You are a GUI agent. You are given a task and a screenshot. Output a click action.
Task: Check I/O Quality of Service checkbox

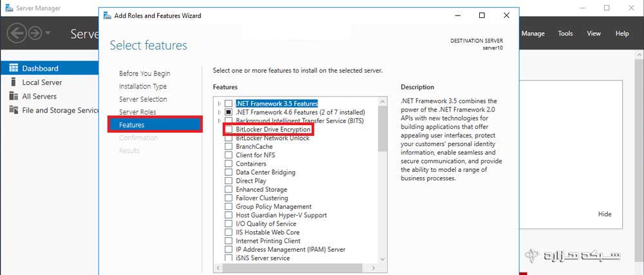point(229,223)
